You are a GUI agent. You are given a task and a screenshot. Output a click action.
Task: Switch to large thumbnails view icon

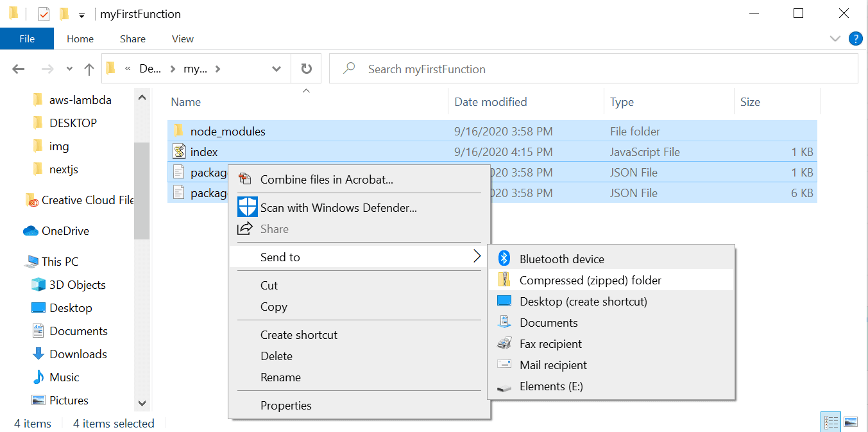point(851,422)
